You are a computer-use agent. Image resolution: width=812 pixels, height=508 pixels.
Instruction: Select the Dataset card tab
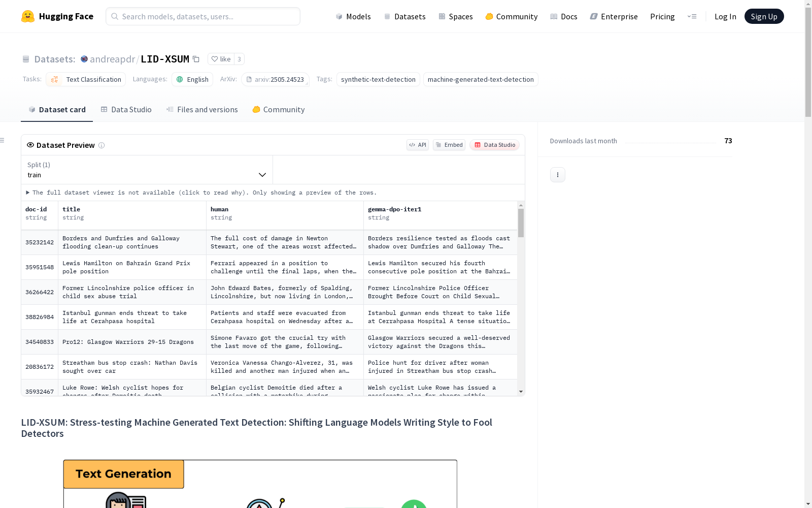coord(57,110)
